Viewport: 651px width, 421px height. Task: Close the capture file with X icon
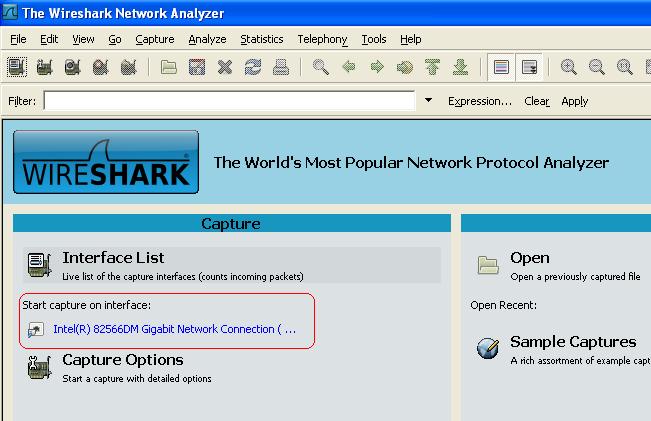pyautogui.click(x=225, y=67)
